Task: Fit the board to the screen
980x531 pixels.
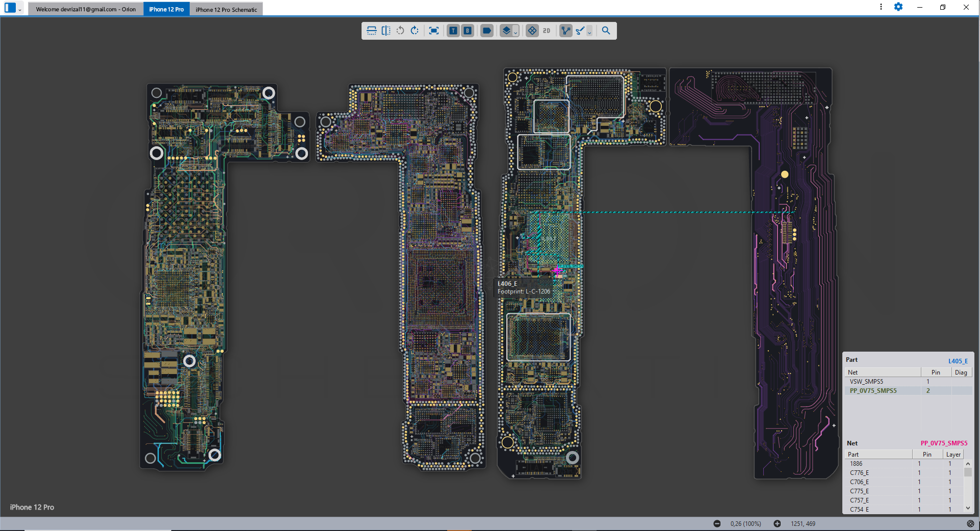Action: tap(433, 31)
